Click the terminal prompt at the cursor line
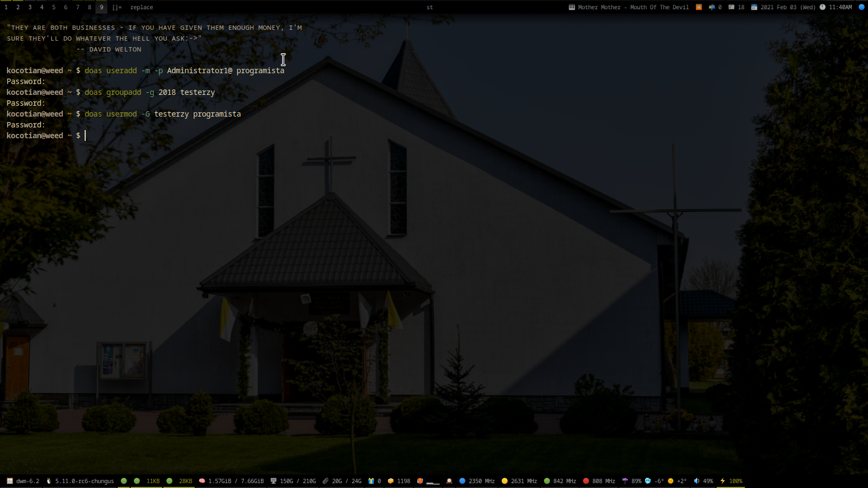868x488 pixels. [85, 136]
